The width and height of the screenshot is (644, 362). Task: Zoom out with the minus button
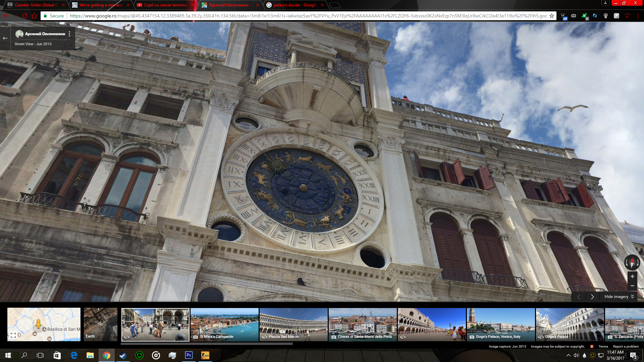point(632,286)
